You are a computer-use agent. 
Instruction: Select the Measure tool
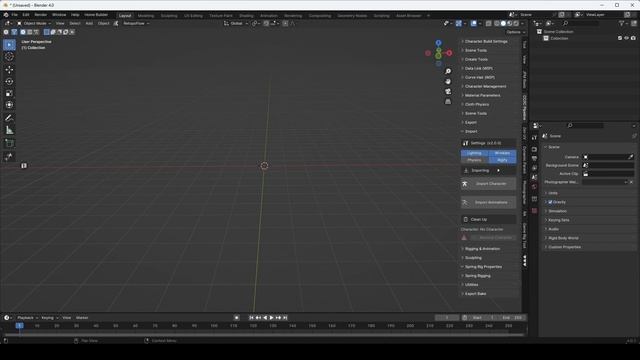tap(9, 130)
